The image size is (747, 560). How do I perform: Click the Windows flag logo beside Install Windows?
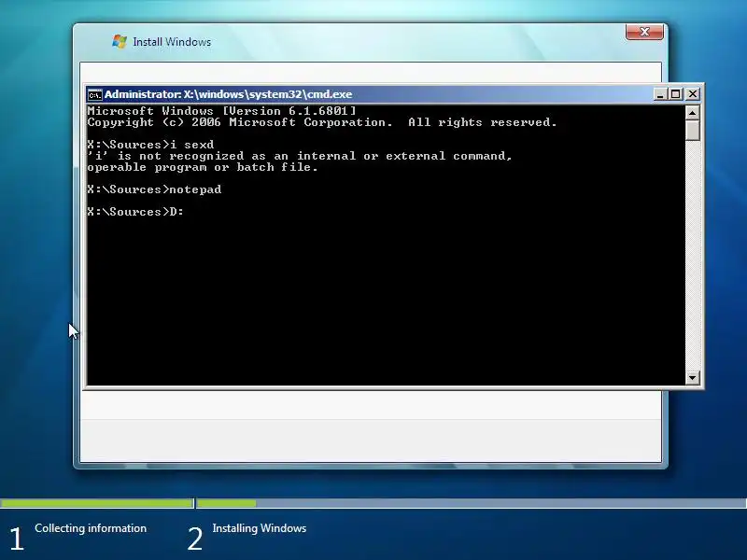coord(120,41)
